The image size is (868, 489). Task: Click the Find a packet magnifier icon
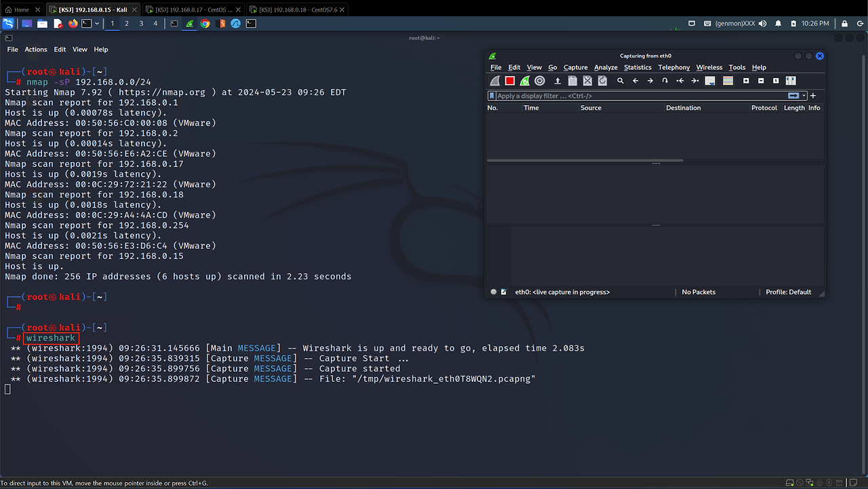[620, 81]
